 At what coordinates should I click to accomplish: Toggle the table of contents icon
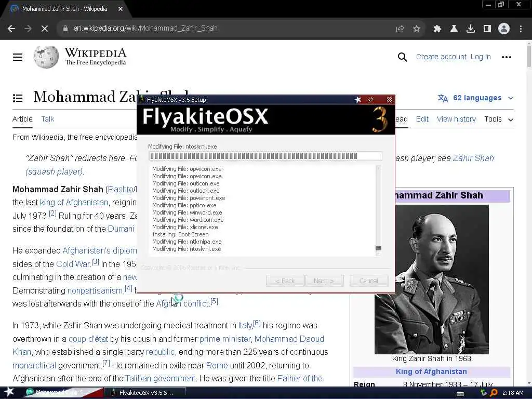click(x=18, y=98)
